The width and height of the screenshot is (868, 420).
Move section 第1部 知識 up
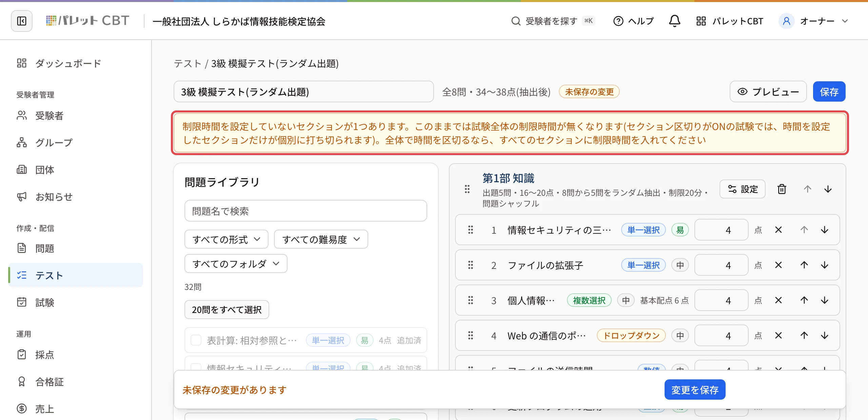click(807, 189)
